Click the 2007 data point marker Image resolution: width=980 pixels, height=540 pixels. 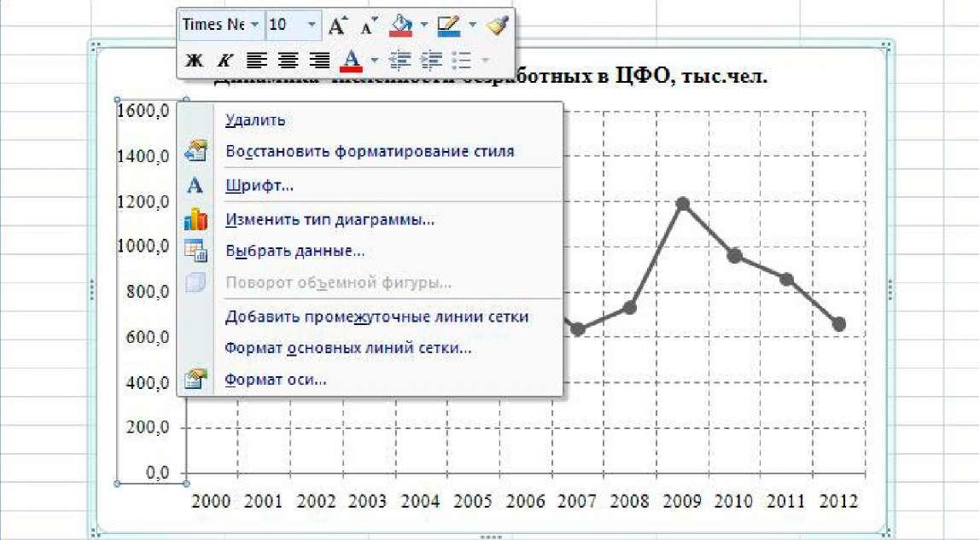click(577, 328)
